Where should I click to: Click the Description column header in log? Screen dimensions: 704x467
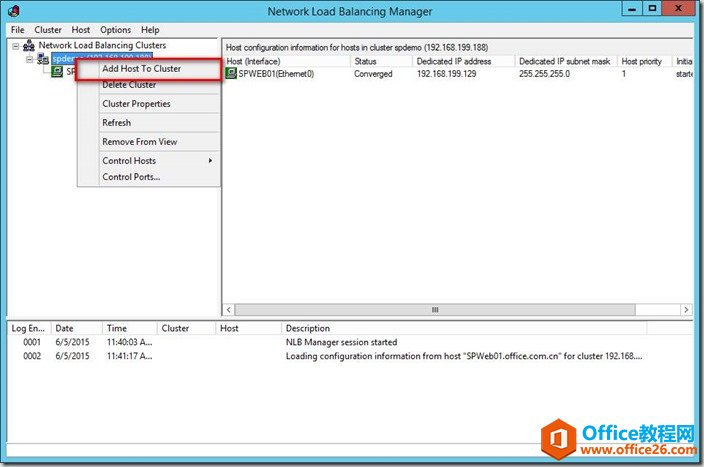[x=465, y=328]
